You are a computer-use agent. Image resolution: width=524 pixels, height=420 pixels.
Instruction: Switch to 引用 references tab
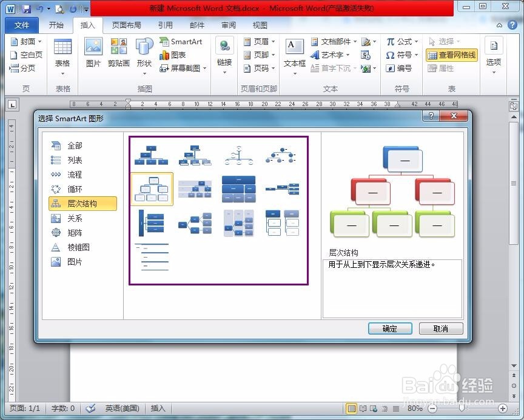pos(166,25)
